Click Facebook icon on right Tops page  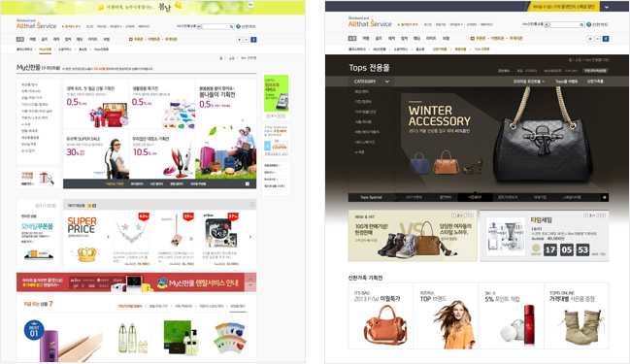[x=606, y=39]
